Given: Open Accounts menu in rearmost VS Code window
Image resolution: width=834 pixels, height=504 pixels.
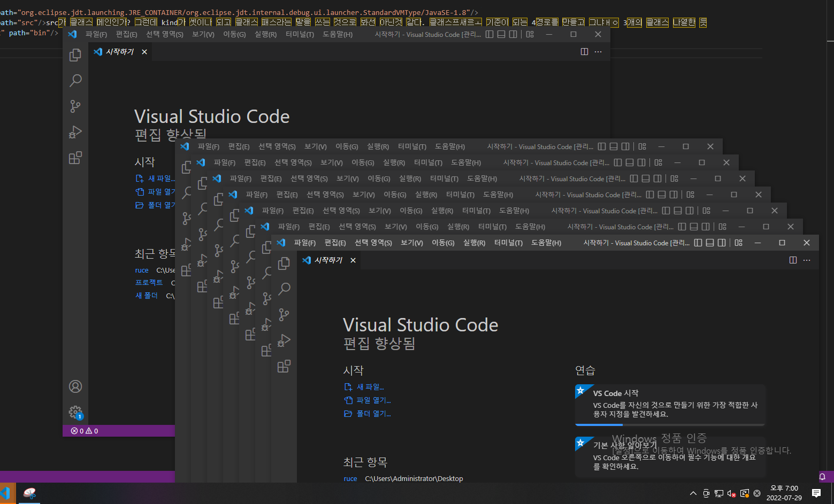Looking at the screenshot, I should 75,386.
